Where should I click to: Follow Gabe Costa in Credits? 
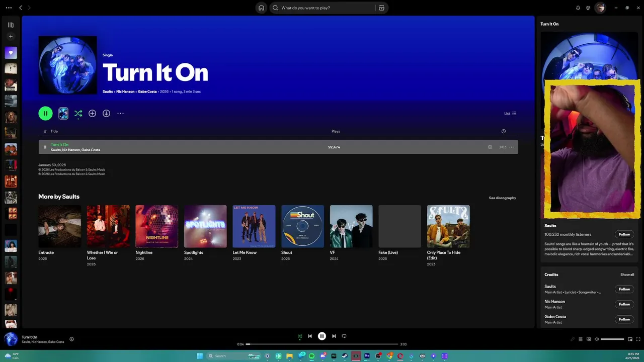click(x=624, y=319)
